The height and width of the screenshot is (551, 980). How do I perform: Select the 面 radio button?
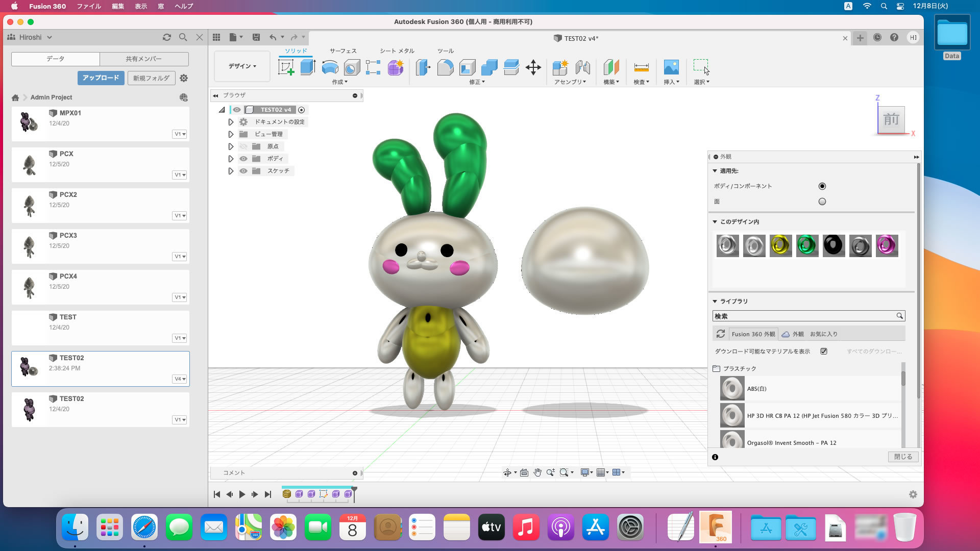[822, 202]
